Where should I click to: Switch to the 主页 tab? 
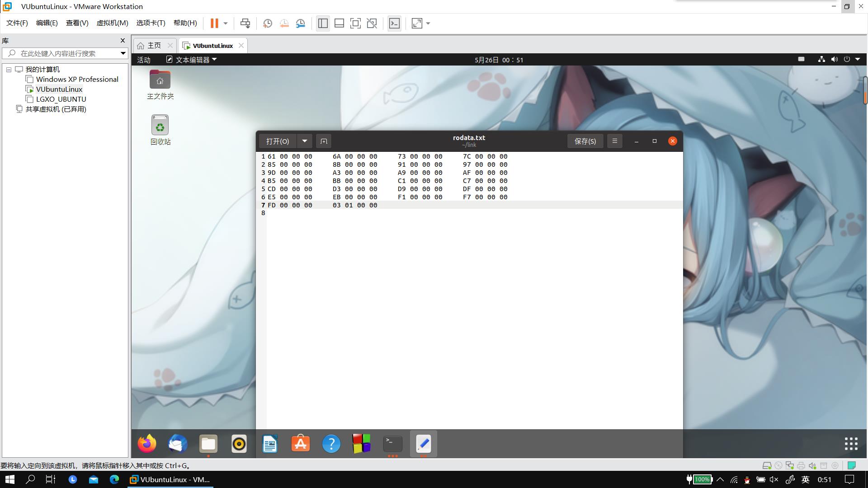coord(154,45)
